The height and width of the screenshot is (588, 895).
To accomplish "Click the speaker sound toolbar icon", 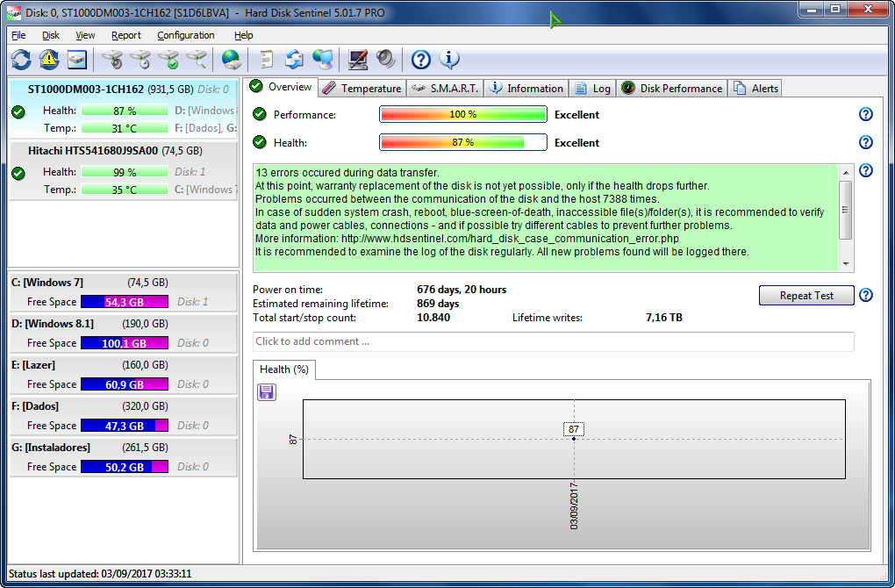I will click(386, 60).
